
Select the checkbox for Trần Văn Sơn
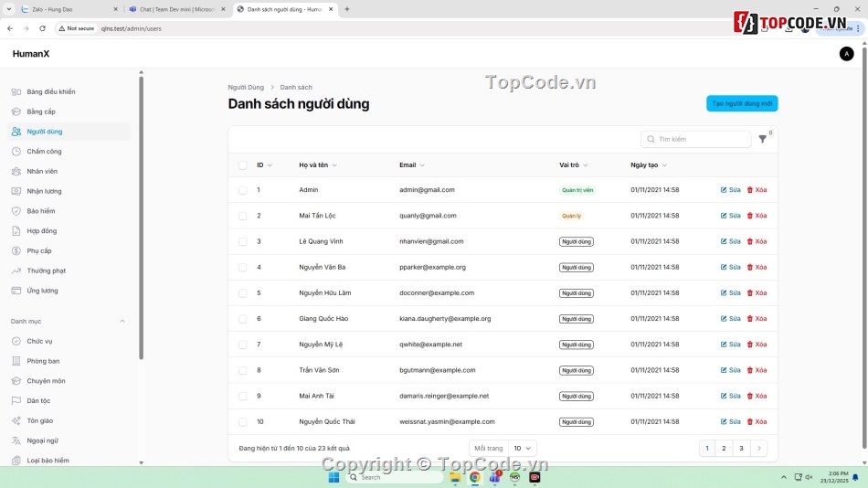tap(242, 370)
